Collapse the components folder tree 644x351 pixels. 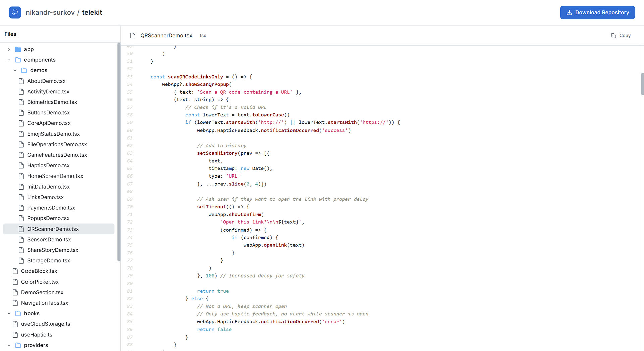(9, 60)
